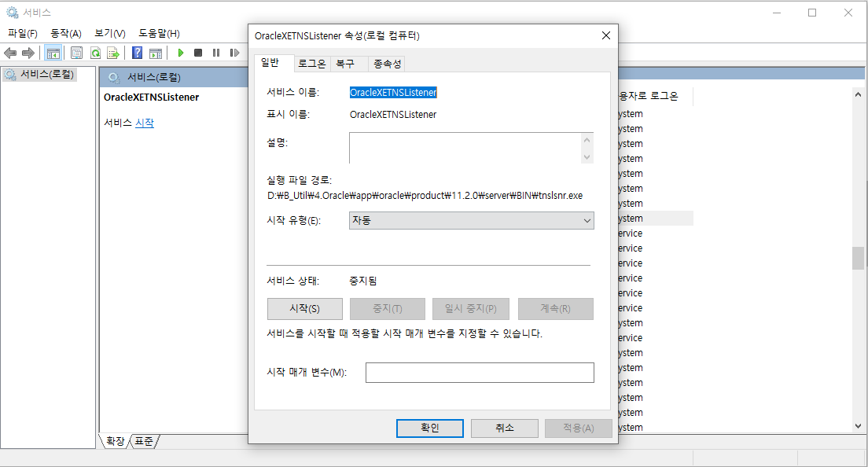This screenshot has height=467, width=868.
Task: Click the executable path text ending tnslsnr.exe
Action: [x=425, y=195]
